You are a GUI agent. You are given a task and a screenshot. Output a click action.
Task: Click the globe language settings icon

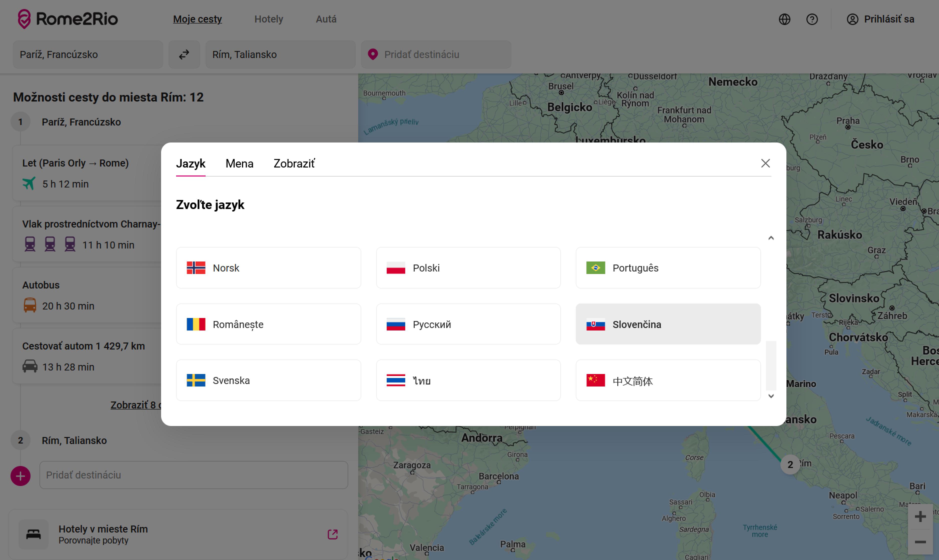(x=784, y=19)
